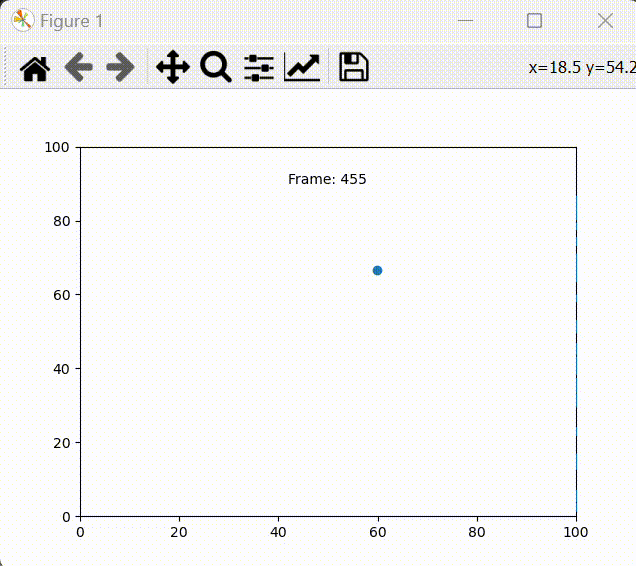Close the Figure 1 window

(604, 21)
